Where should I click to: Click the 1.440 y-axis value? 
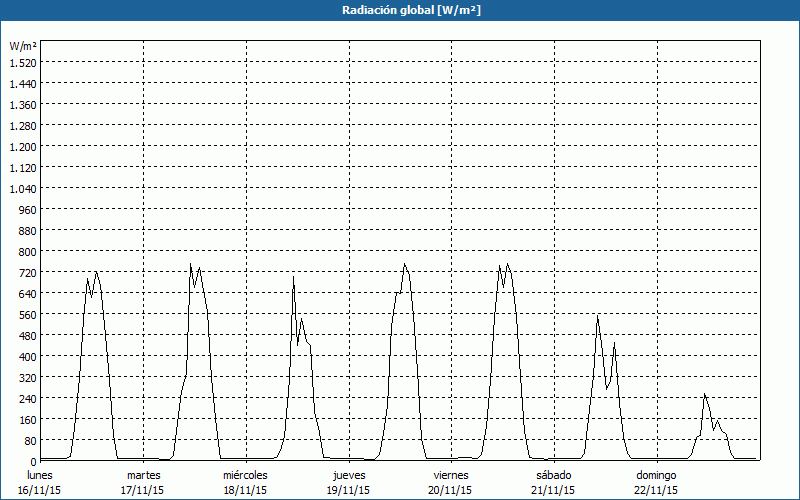(x=23, y=84)
